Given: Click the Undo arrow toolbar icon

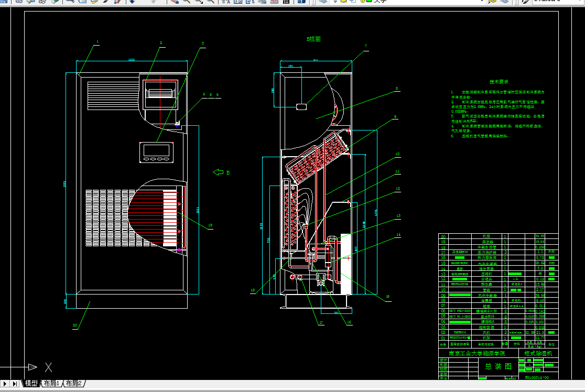Looking at the screenshot, I should pyautogui.click(x=133, y=1).
